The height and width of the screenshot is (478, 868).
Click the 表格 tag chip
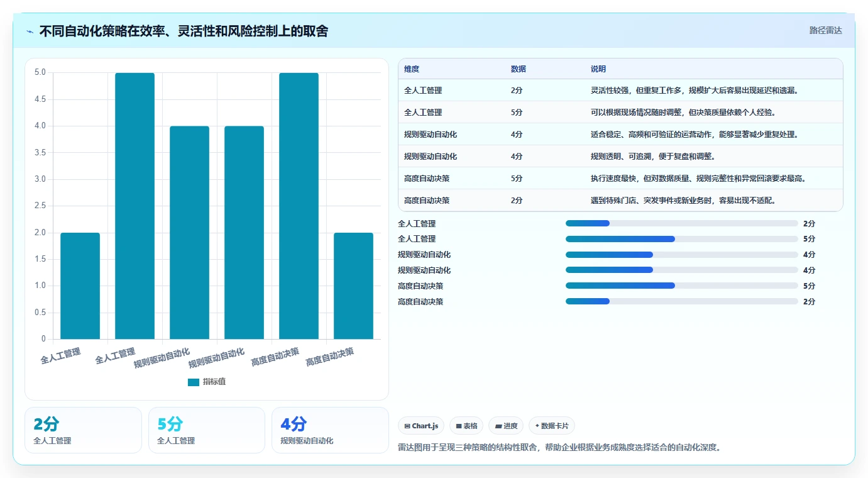tap(466, 426)
